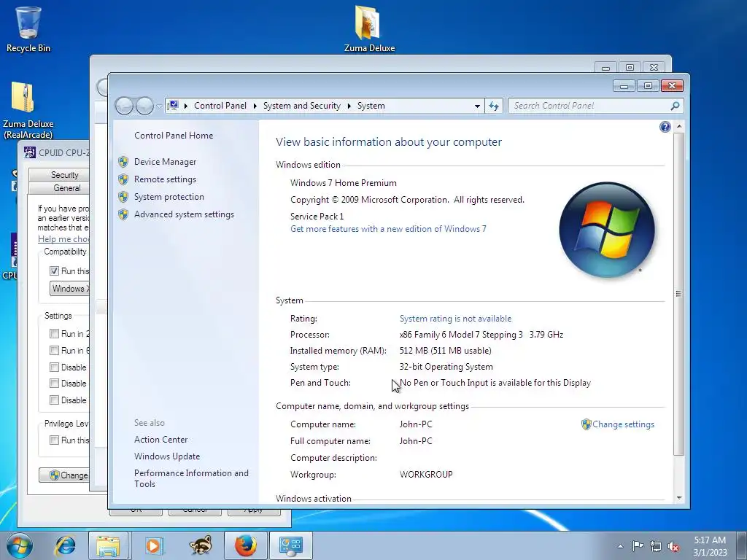This screenshot has height=560, width=747.
Task: Click the Control Panel taskbar button
Action: click(291, 545)
